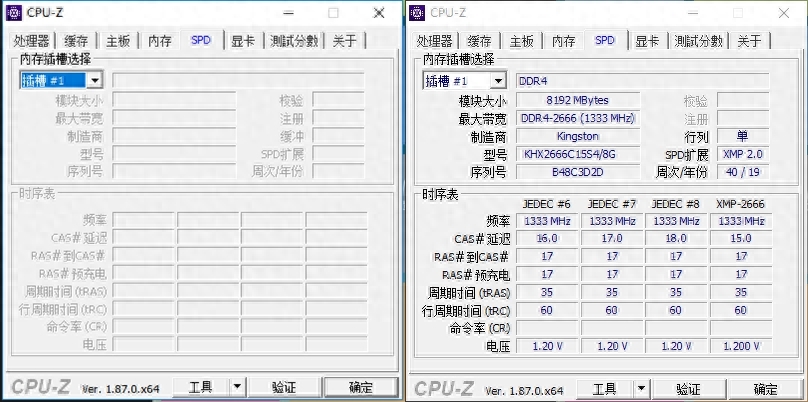This screenshot has width=808, height=402.
Task: Open the 测试分数 tab in right window
Action: coord(698,41)
